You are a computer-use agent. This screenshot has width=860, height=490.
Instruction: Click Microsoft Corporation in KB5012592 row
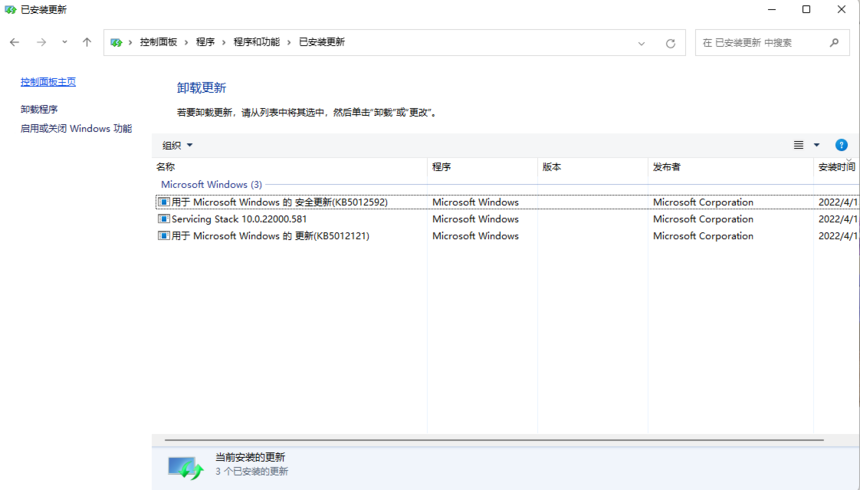[x=703, y=202]
